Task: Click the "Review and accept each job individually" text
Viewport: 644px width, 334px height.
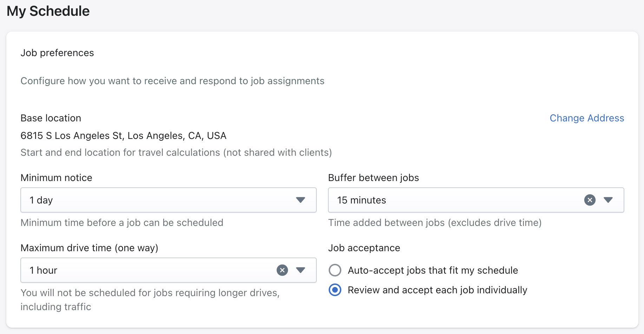Action: coord(437,290)
